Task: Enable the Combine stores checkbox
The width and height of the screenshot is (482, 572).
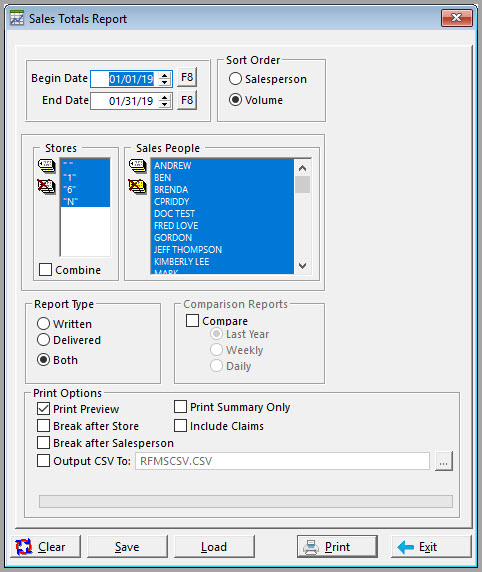Action: point(45,270)
